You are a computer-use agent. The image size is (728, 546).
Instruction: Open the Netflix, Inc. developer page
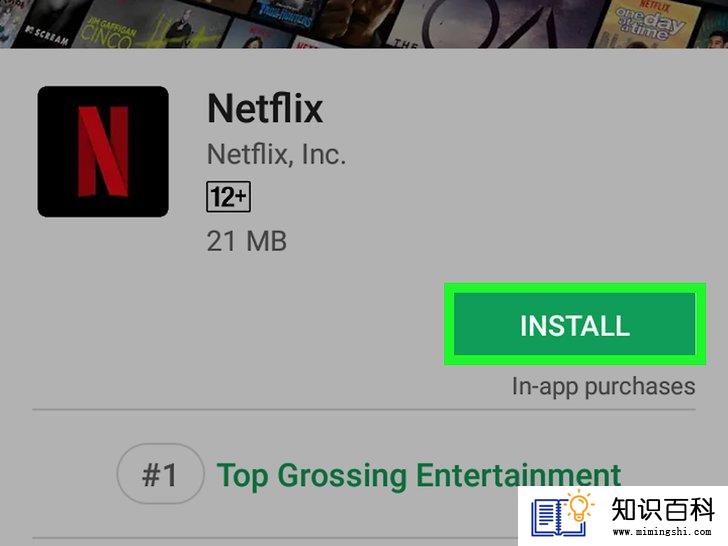click(x=276, y=154)
